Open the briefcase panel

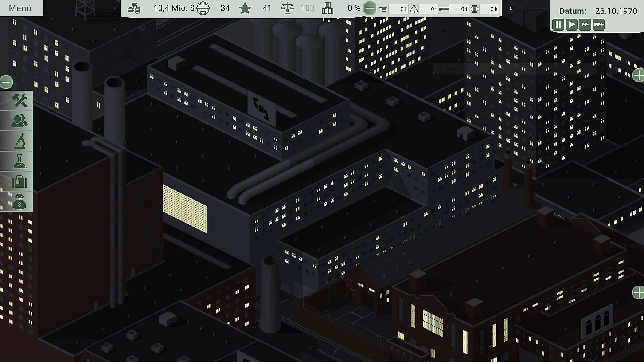point(19,181)
